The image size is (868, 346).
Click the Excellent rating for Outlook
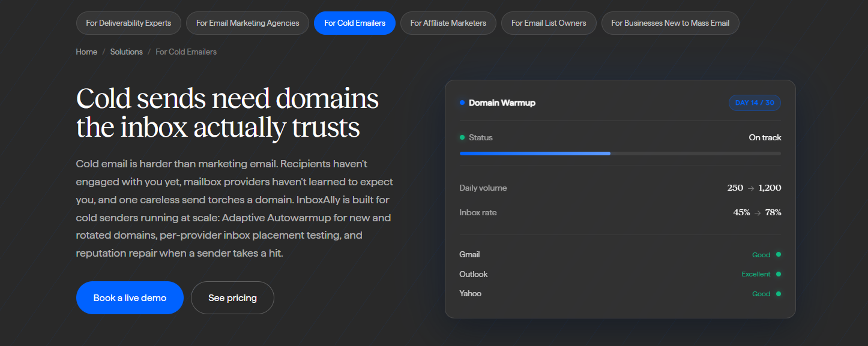point(756,274)
